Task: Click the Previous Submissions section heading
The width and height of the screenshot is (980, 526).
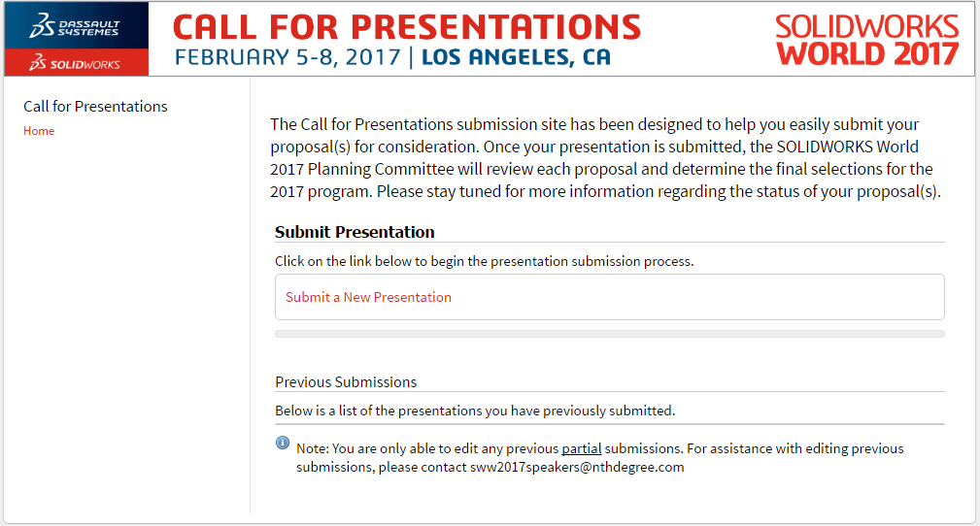Action: pyautogui.click(x=346, y=381)
